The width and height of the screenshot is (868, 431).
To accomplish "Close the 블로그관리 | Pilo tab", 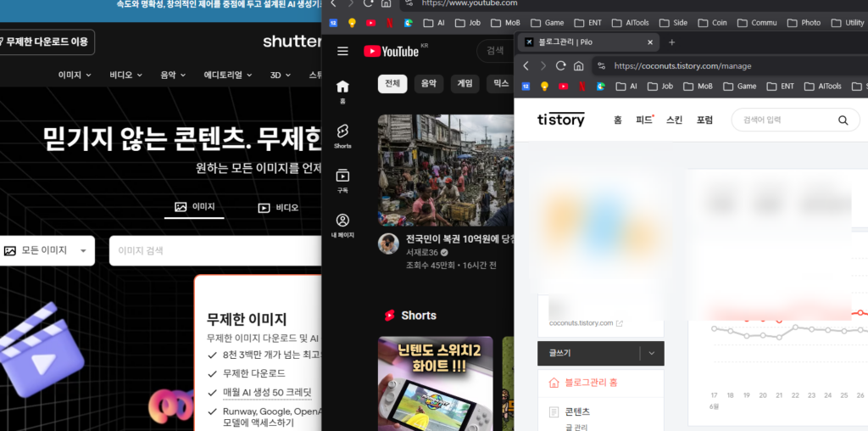I will (x=650, y=42).
